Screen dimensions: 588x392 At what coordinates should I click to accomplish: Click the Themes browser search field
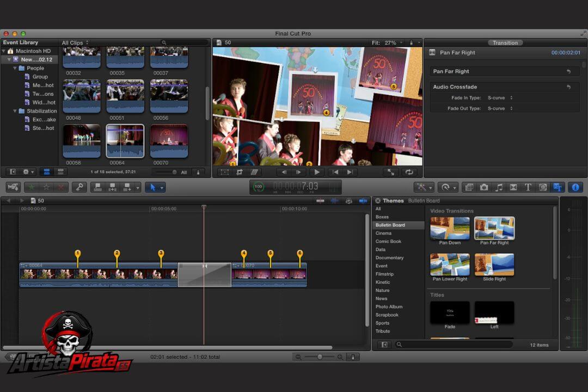tap(454, 345)
